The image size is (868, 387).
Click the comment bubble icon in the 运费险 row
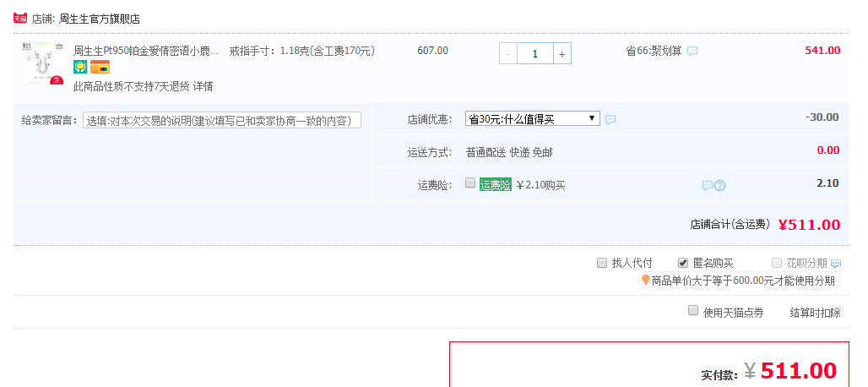coord(707,185)
